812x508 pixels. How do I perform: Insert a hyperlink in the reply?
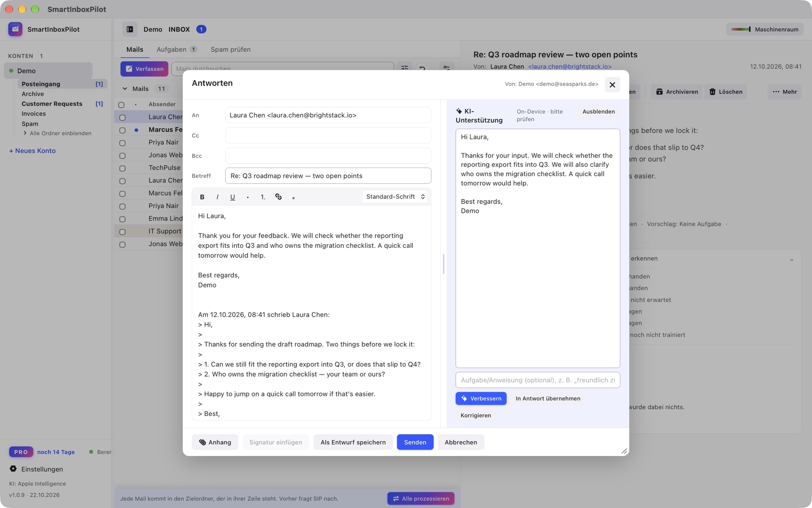coord(278,197)
